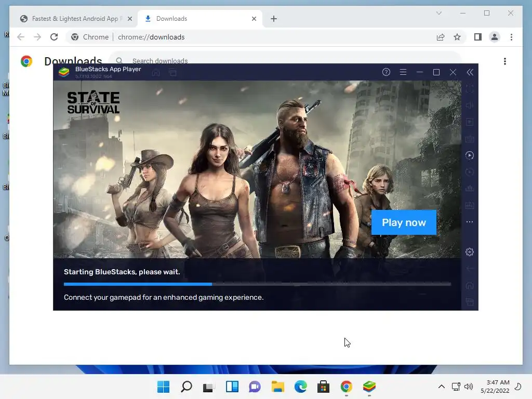532x399 pixels.
Task: Toggle Chrome side panel icon
Action: pos(478,37)
